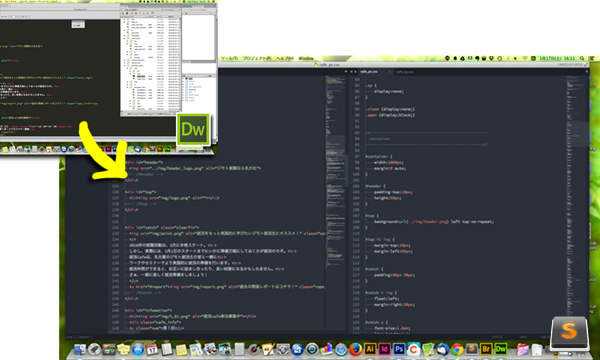Open the Window menu
Image resolution: width=600 pixels, height=360 pixels.
tap(306, 59)
